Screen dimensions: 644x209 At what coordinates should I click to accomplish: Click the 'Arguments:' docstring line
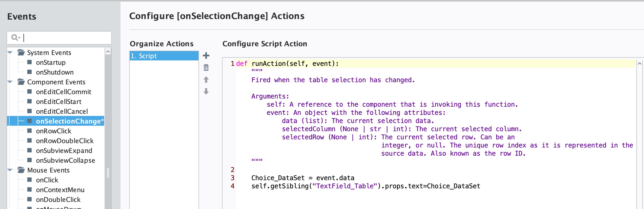(x=270, y=96)
